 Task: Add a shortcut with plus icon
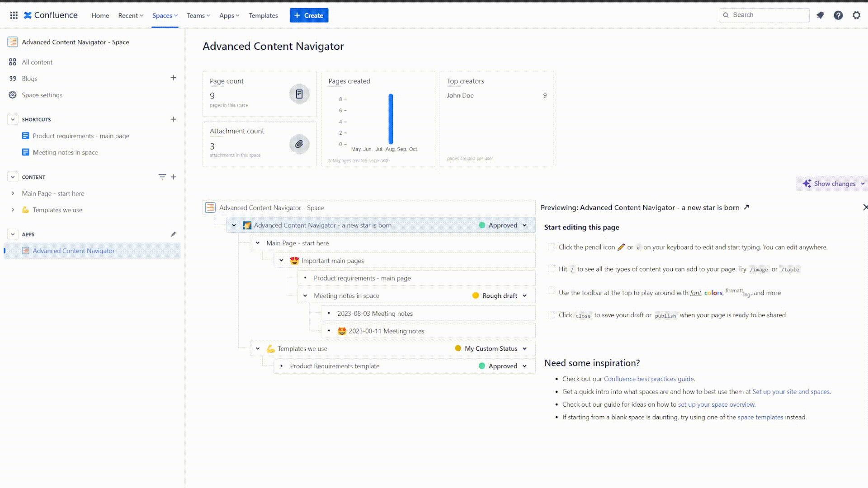tap(173, 119)
